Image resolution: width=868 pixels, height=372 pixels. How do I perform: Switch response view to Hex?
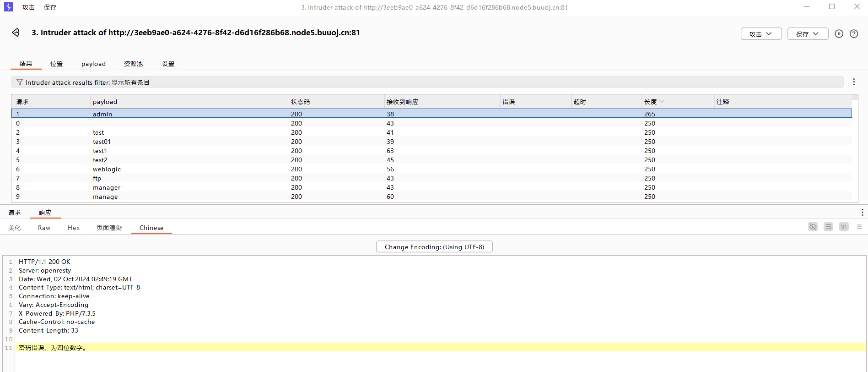74,228
